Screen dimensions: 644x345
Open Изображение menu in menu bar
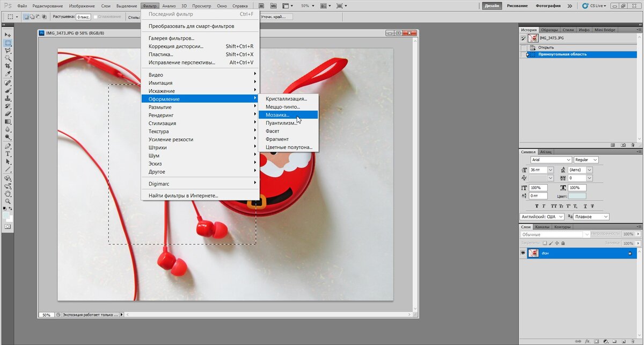coord(82,5)
